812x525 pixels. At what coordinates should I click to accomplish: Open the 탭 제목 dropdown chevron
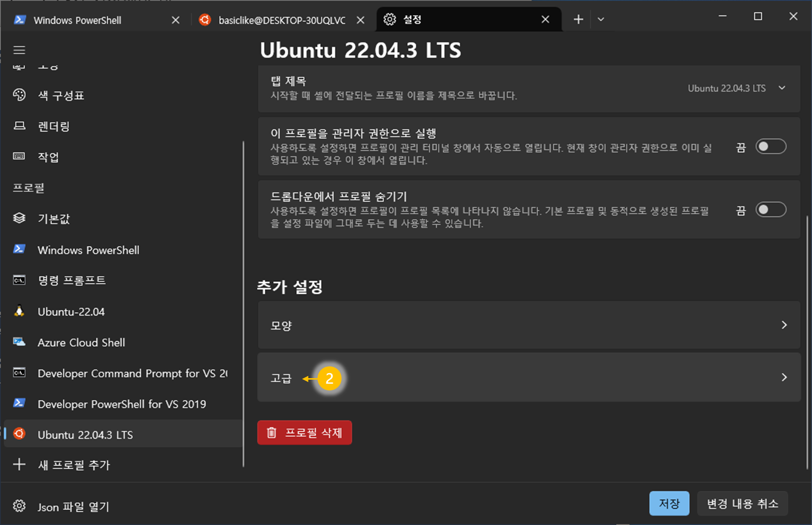[782, 88]
